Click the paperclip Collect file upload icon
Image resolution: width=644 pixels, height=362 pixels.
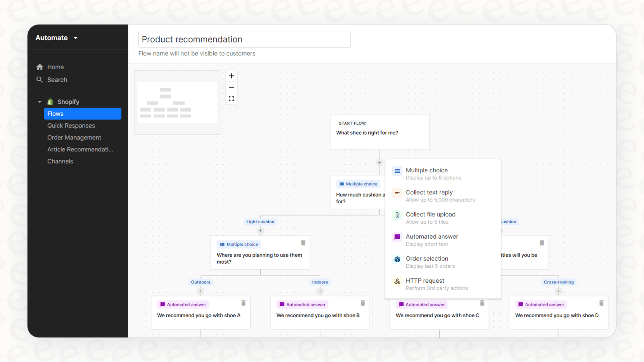[x=397, y=215]
